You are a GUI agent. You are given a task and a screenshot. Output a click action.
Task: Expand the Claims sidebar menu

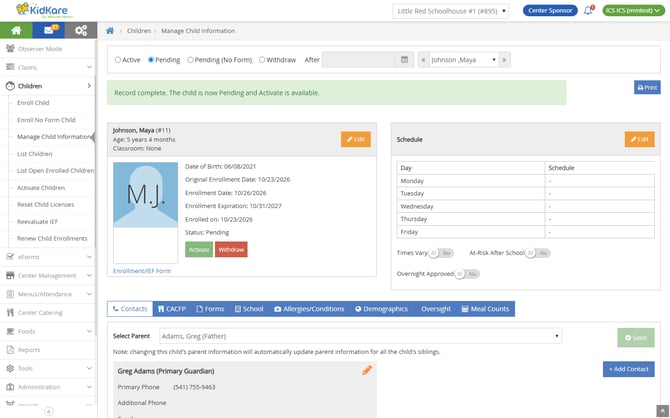tap(48, 67)
